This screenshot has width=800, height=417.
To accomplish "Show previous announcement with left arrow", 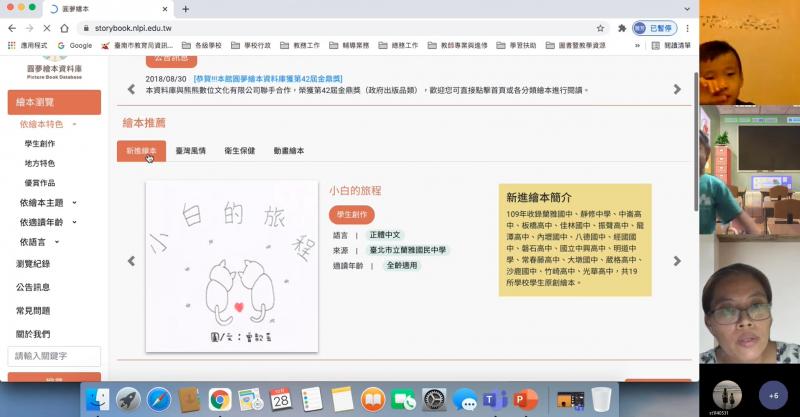I will [x=131, y=89].
